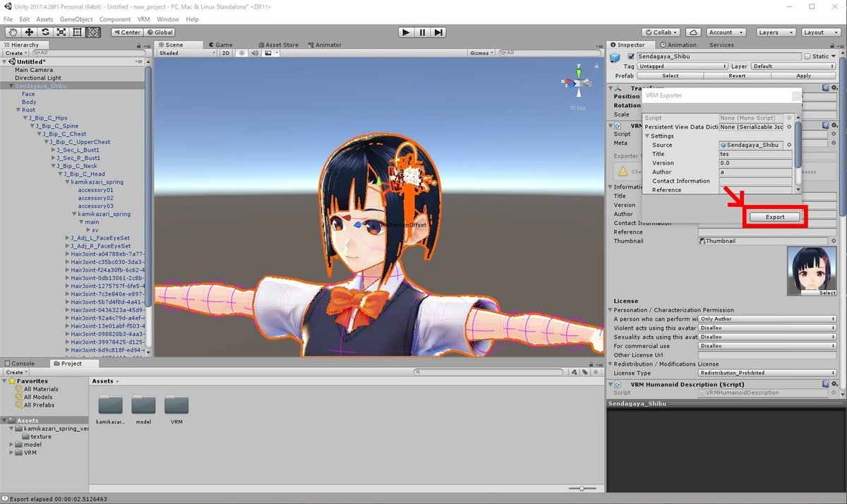847x504 pixels.
Task: Click the Save search star icon in Project
Action: click(594, 372)
